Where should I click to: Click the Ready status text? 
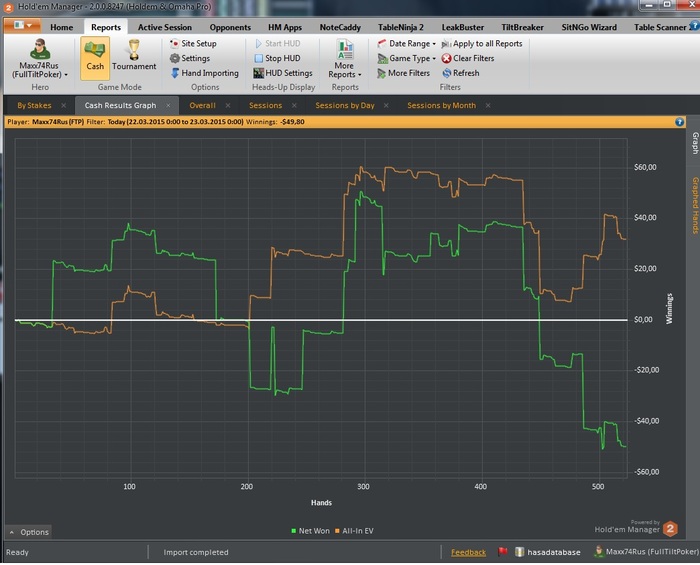pos(17,553)
